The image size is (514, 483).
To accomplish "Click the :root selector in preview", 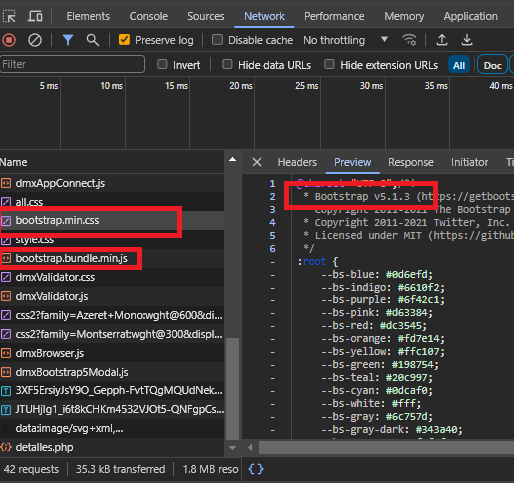I will (x=312, y=261).
